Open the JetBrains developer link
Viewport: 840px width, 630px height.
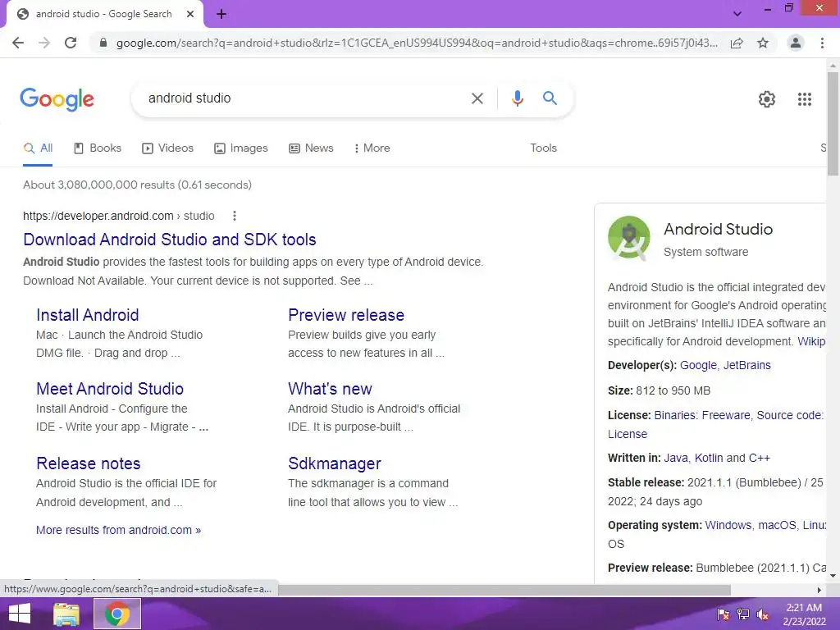(746, 365)
